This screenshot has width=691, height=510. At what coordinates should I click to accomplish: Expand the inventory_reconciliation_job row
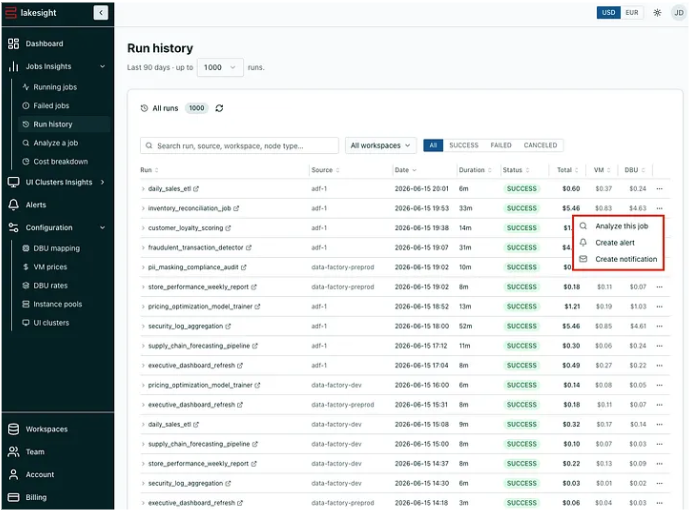143,208
